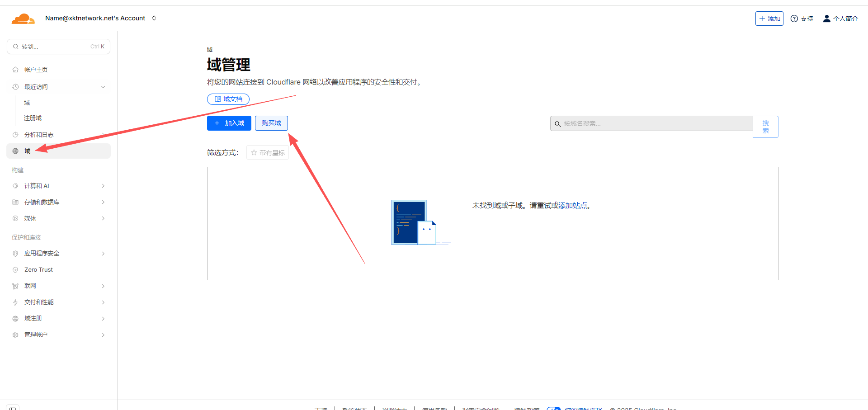Click the house icon for 帐户主页
The width and height of the screenshot is (868, 410).
coord(15,70)
